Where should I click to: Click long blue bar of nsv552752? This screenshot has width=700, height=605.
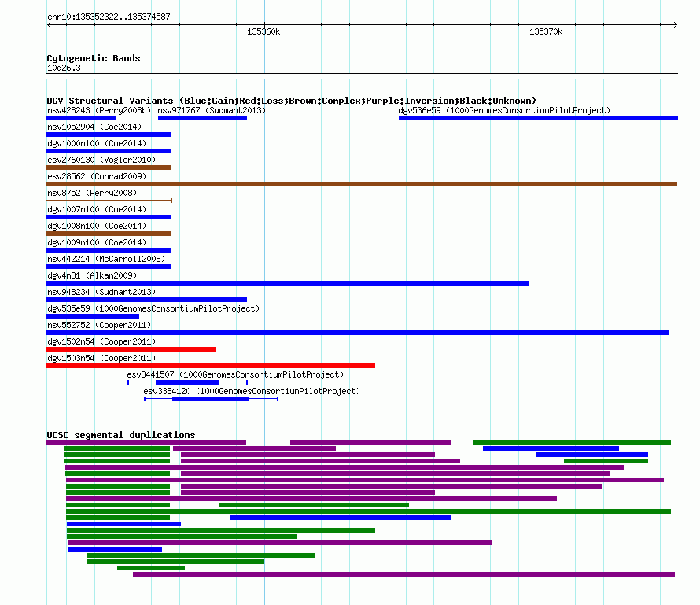(358, 333)
